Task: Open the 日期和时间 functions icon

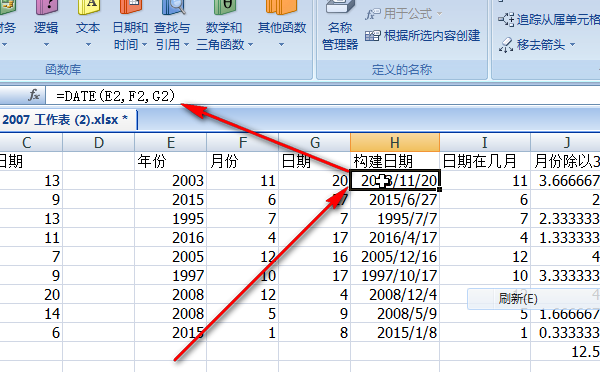Action: click(x=130, y=24)
